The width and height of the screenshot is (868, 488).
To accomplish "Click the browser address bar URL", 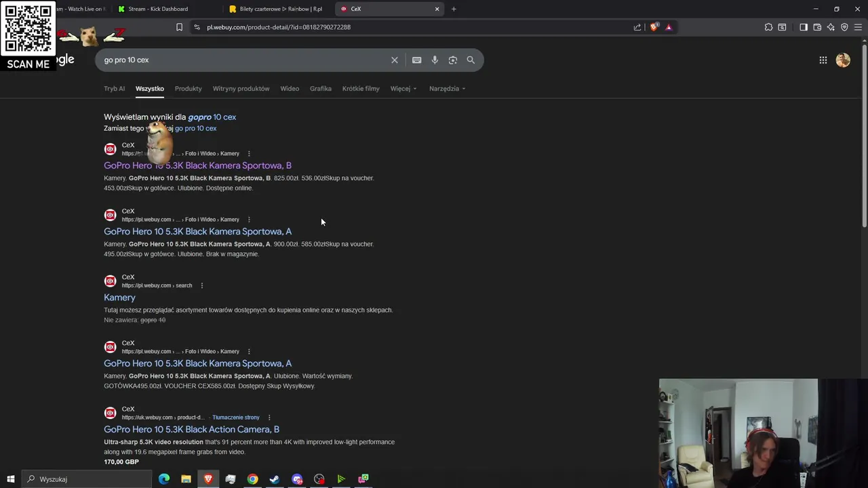I will 279,27.
